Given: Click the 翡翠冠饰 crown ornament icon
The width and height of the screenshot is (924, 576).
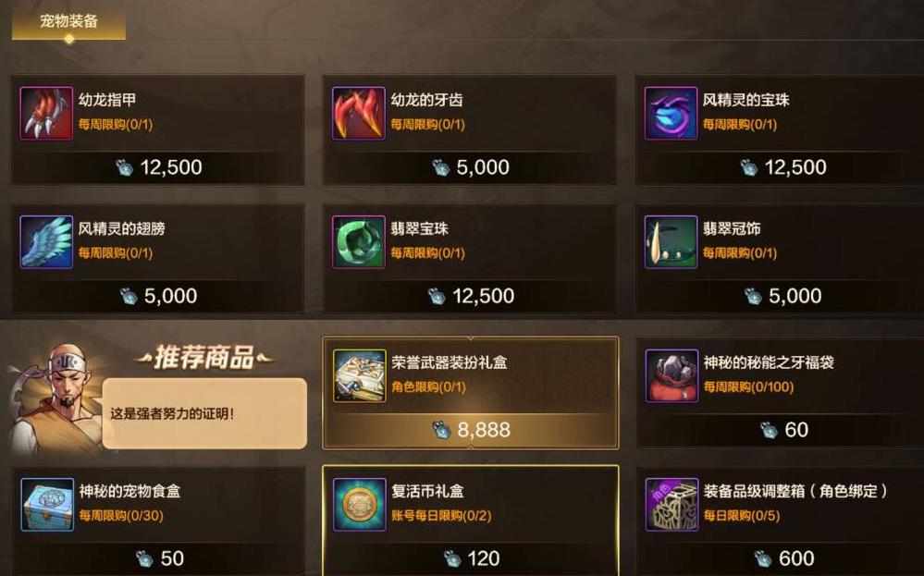Looking at the screenshot, I should click(x=671, y=241).
